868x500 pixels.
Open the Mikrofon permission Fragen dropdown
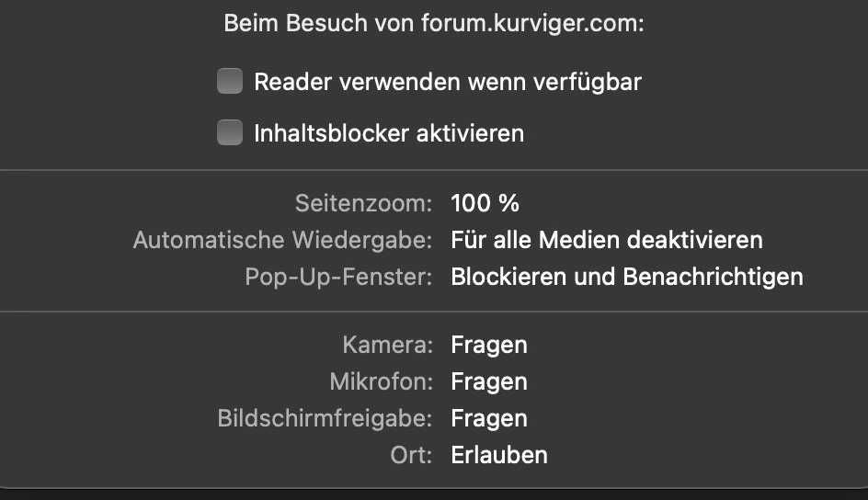click(x=489, y=381)
